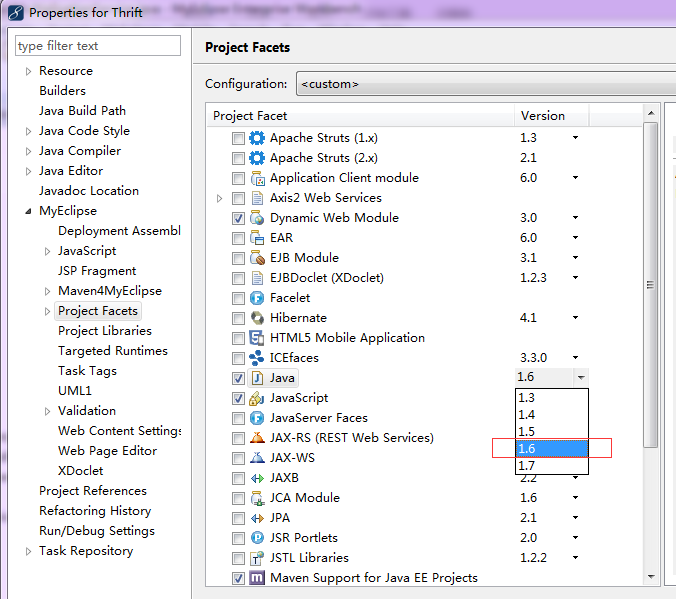Click the EAR facet icon
This screenshot has height=599, width=676.
click(x=257, y=238)
